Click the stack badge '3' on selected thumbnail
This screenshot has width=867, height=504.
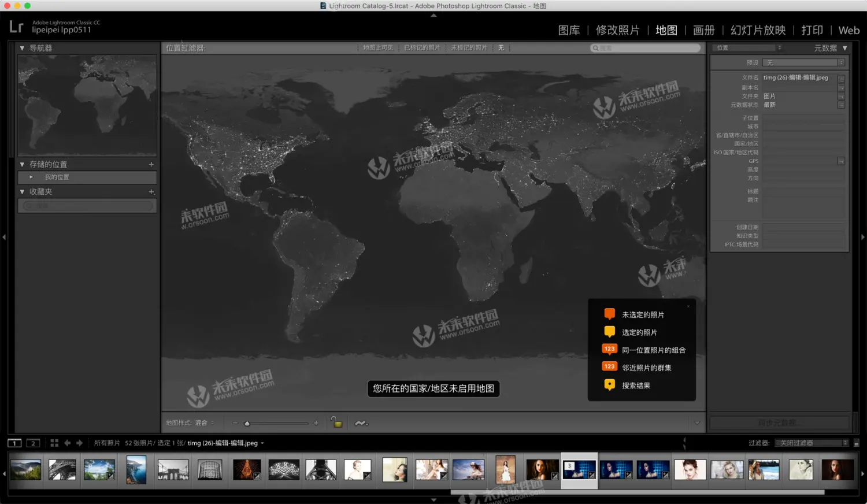(569, 466)
